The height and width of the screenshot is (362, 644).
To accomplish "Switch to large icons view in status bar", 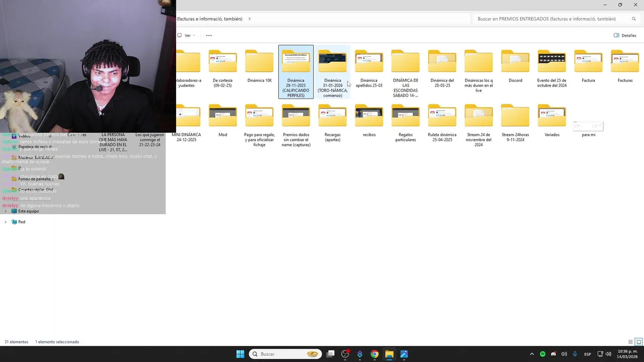I will [639, 342].
